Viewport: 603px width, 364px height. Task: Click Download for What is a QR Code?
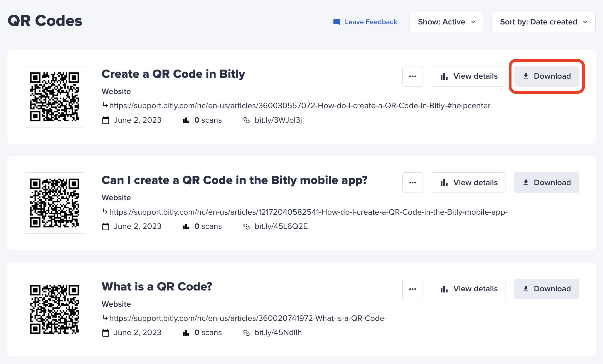click(x=546, y=289)
